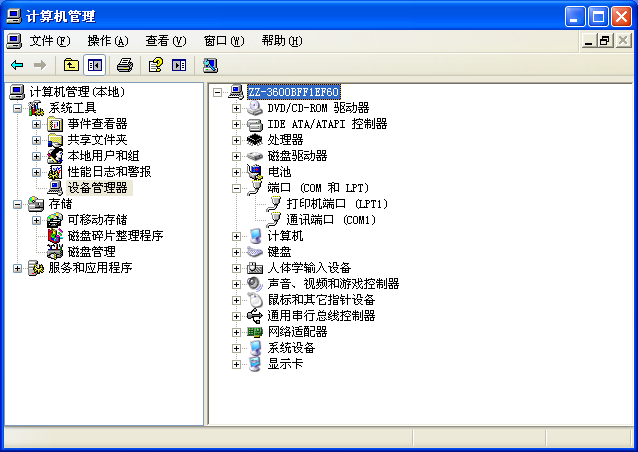Click the Scan for hardware changes icon

pos(210,65)
